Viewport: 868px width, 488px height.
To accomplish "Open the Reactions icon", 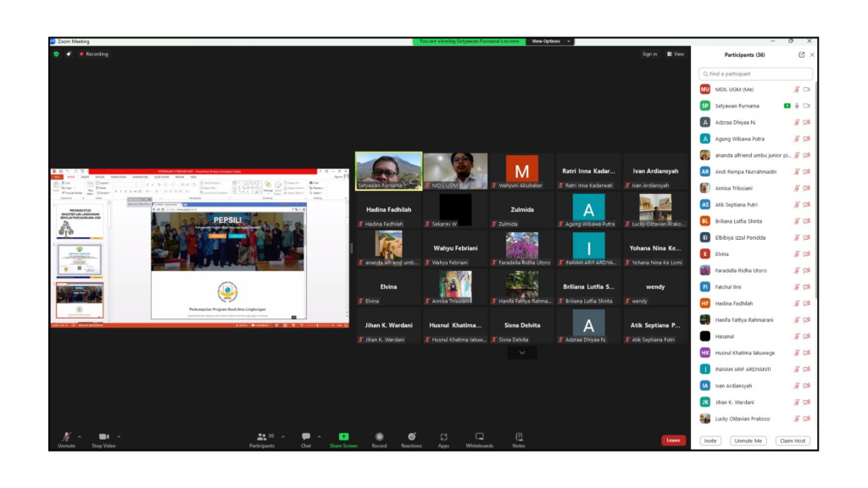I will (x=411, y=436).
